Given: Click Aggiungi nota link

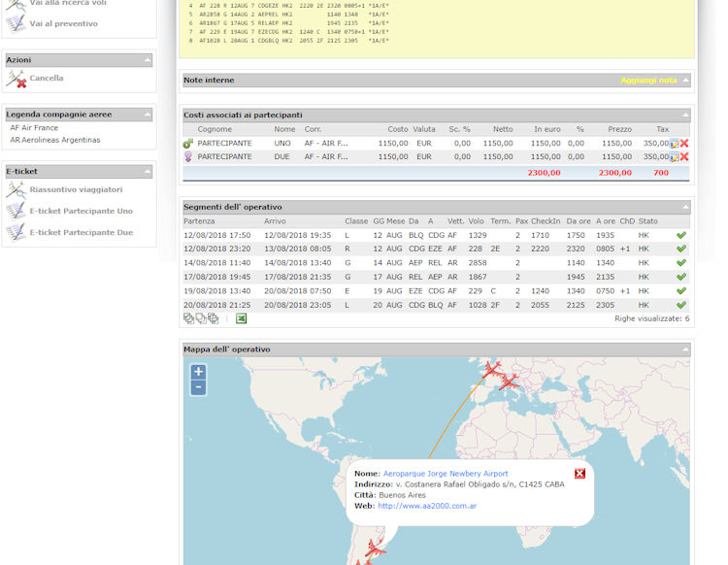Looking at the screenshot, I should tap(648, 81).
